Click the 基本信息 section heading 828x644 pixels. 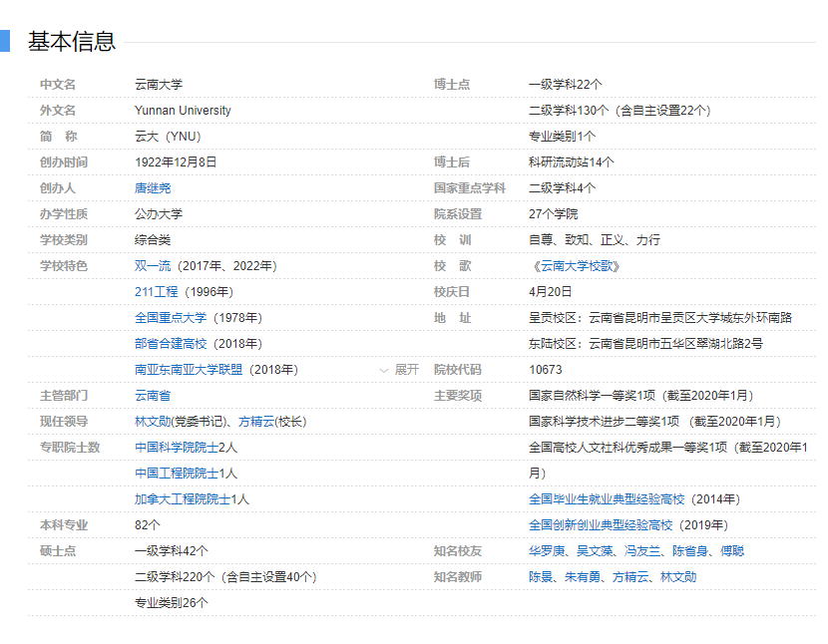pos(72,42)
